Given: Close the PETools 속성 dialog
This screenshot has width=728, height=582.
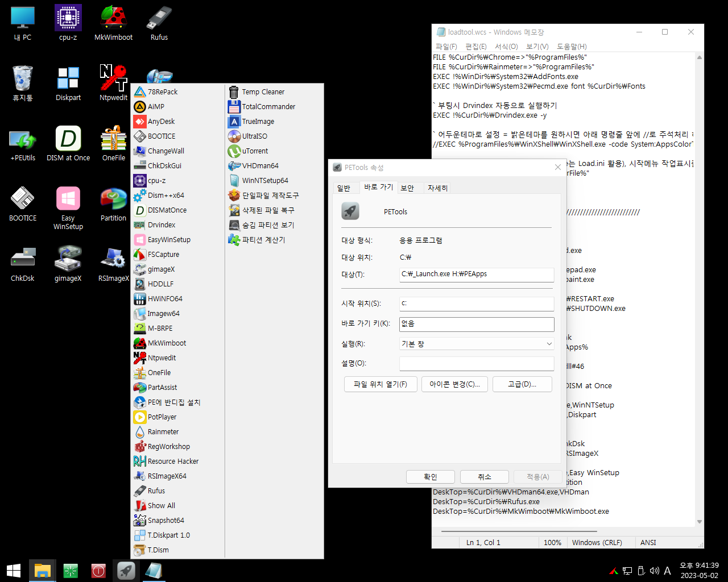Looking at the screenshot, I should (x=558, y=167).
